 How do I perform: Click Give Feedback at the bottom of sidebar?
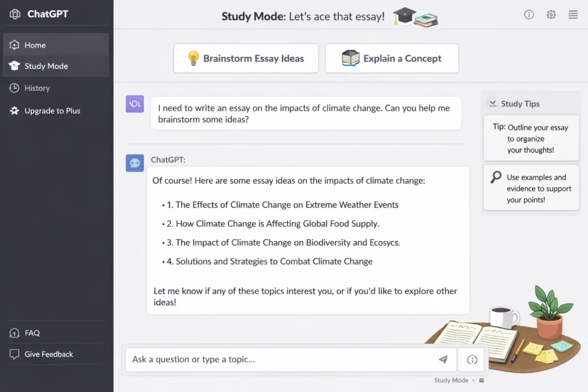coord(49,354)
